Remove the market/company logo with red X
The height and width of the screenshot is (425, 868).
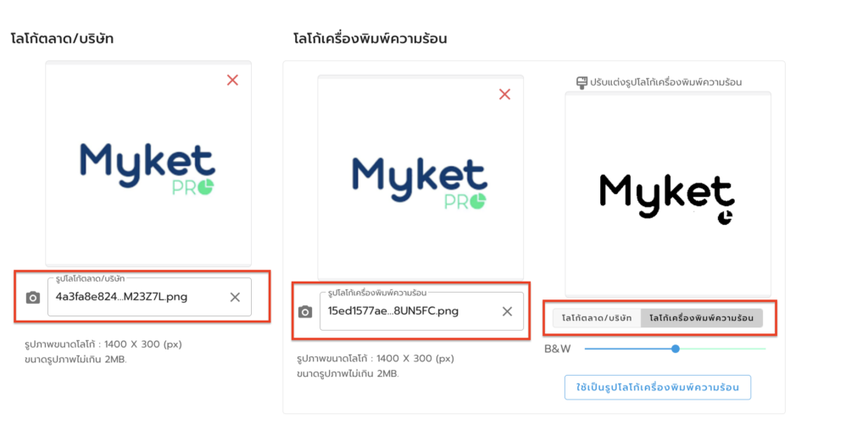pos(232,81)
